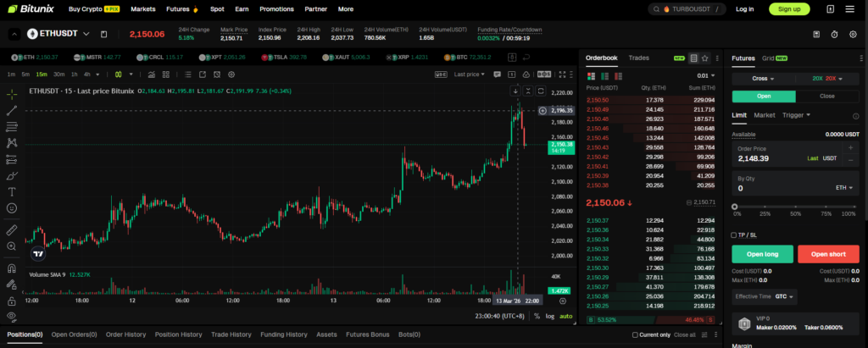Reset chart view button
868x348 pixels.
click(541, 91)
